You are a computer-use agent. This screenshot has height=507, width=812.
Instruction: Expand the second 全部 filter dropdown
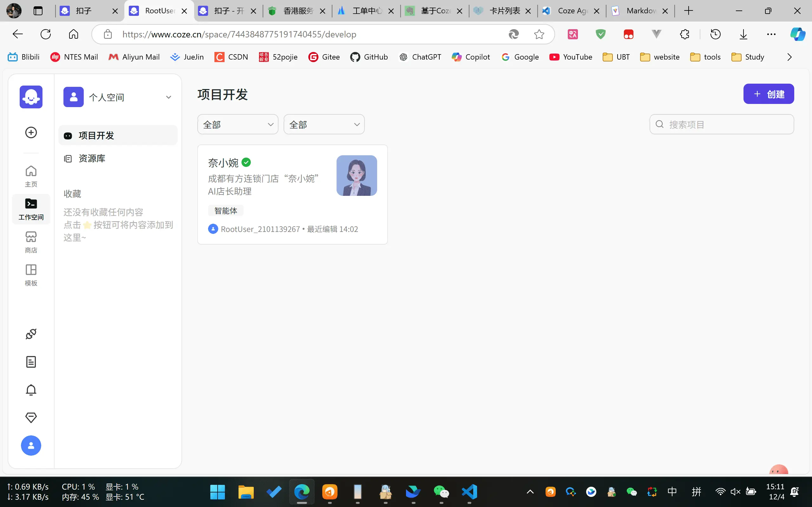pos(324,124)
